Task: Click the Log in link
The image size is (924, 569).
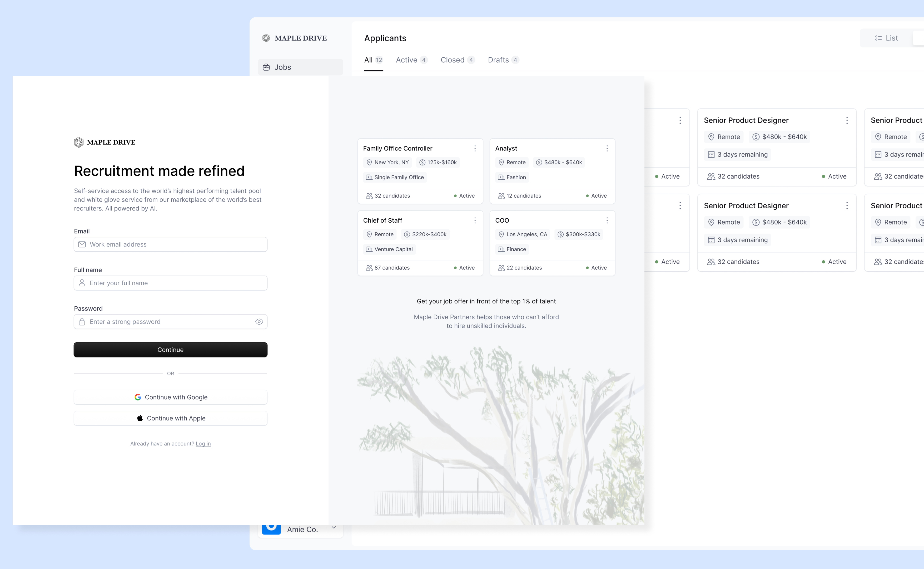Action: click(x=203, y=444)
